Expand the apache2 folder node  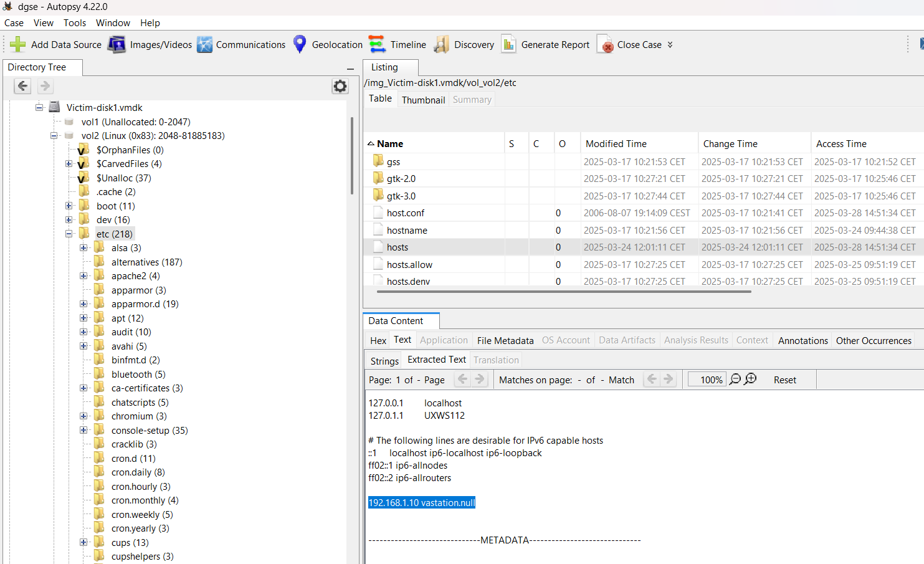pos(83,275)
